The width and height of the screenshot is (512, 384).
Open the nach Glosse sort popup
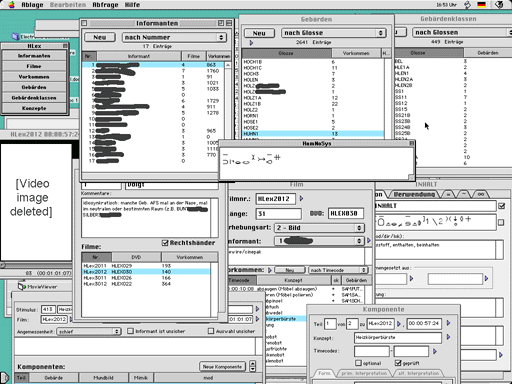pyautogui.click(x=333, y=33)
